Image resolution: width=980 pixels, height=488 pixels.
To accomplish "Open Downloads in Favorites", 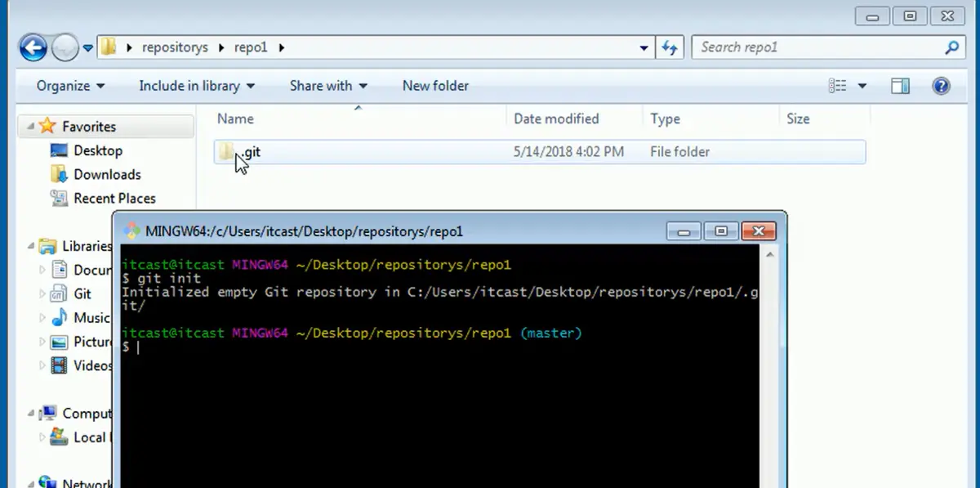I will click(107, 174).
